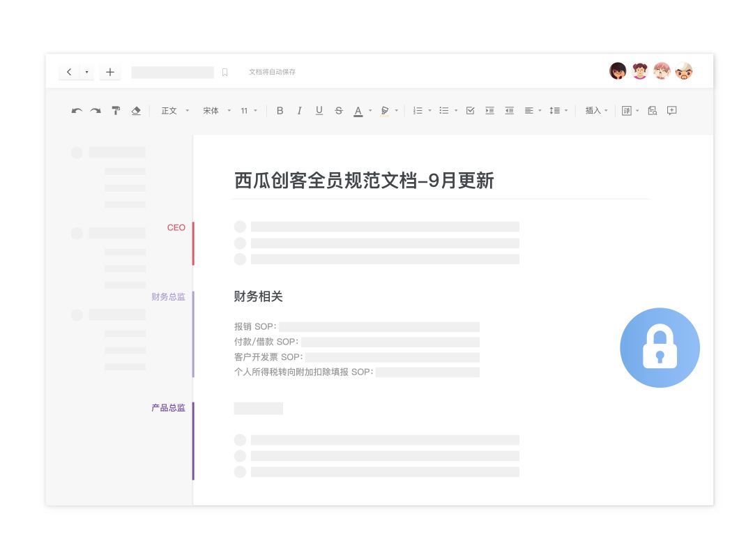Image resolution: width=753 pixels, height=560 pixels.
Task: Click the back arrow button
Action: point(69,72)
